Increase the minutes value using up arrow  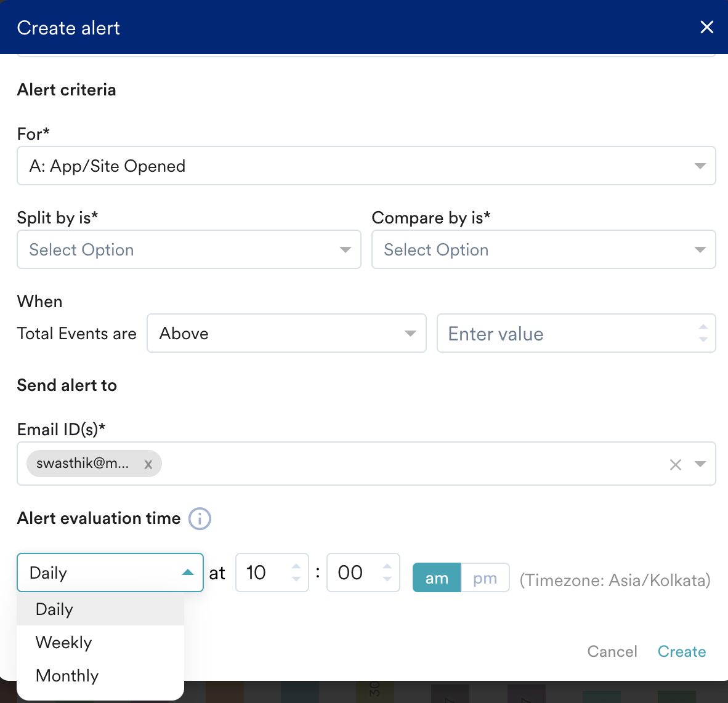[387, 566]
